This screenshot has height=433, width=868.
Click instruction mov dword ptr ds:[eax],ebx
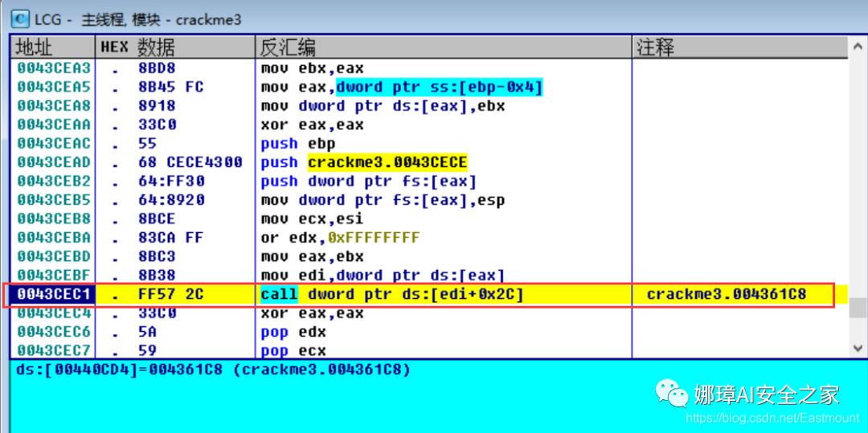point(383,106)
